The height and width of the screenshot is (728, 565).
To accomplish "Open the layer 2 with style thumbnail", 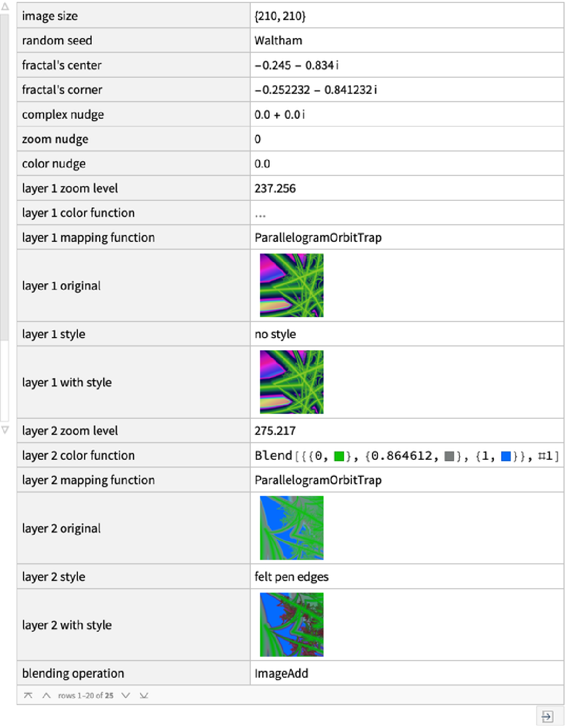I will (x=292, y=624).
